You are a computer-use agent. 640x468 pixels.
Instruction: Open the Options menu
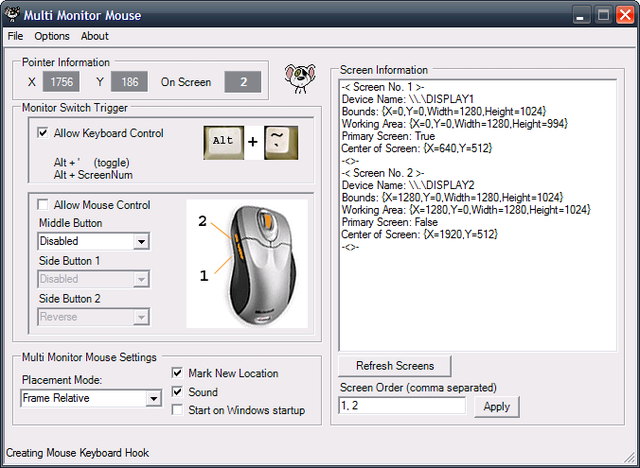click(52, 36)
